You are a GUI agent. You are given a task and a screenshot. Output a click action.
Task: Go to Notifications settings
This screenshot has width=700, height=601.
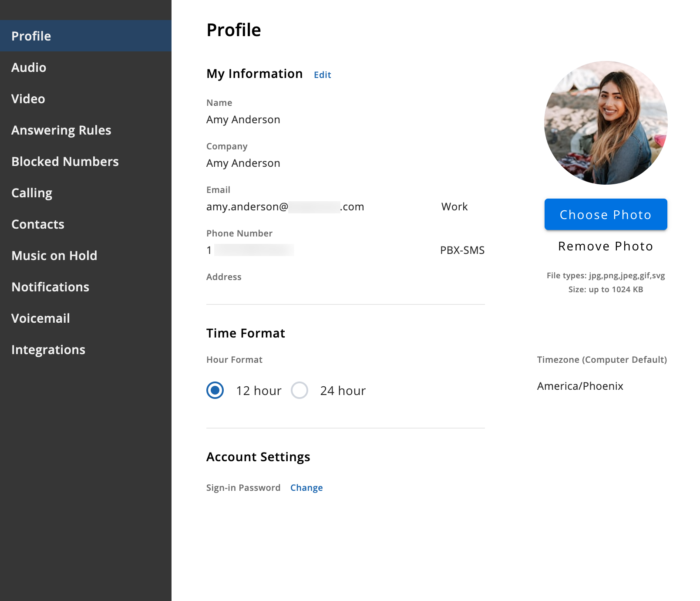[x=86, y=287]
